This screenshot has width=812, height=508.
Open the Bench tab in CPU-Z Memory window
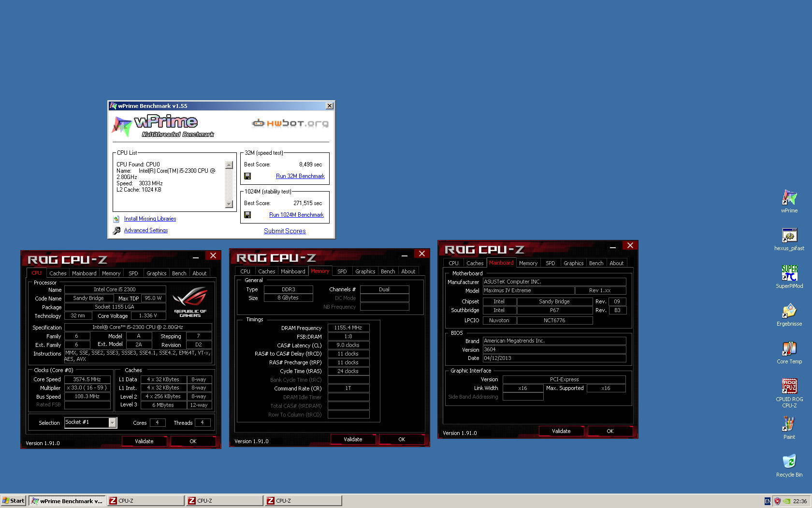pos(388,271)
